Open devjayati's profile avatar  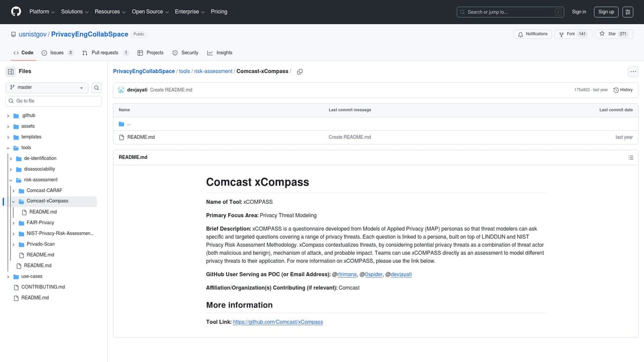[x=121, y=90]
